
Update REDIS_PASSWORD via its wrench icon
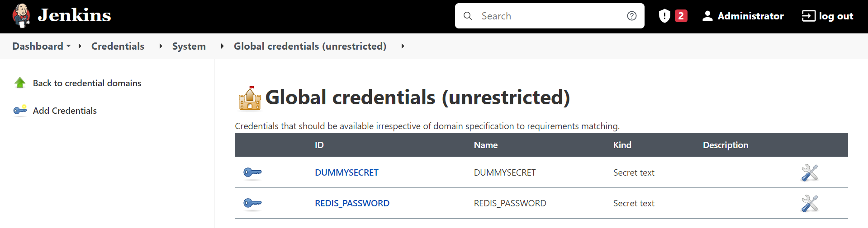809,203
